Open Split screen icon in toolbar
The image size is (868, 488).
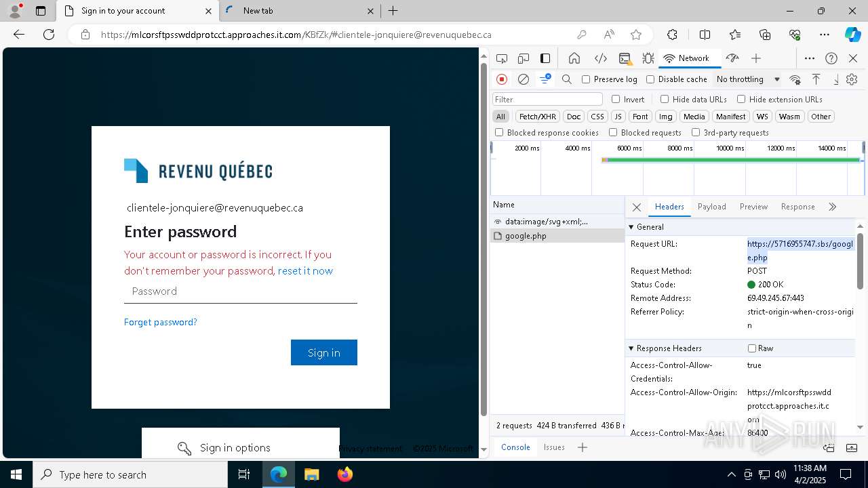705,35
